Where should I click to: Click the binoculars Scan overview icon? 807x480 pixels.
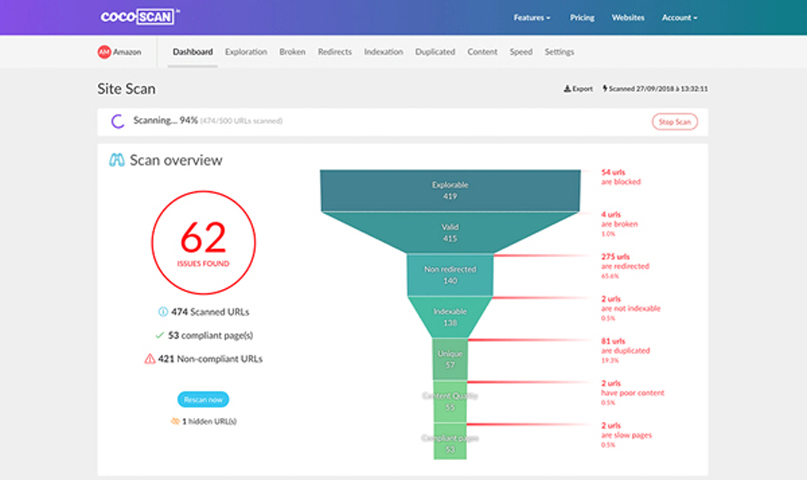tap(116, 160)
